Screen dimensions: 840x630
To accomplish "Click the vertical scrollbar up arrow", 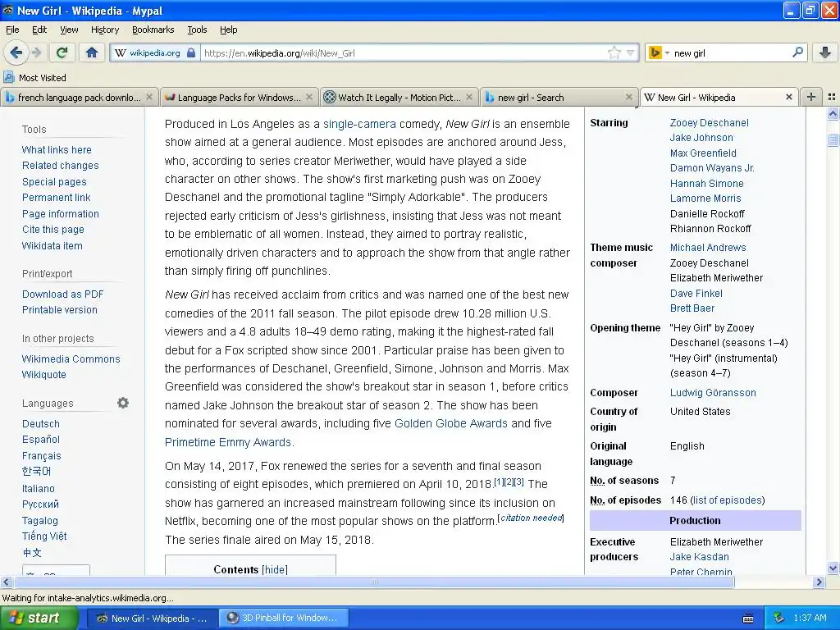I will (x=833, y=113).
